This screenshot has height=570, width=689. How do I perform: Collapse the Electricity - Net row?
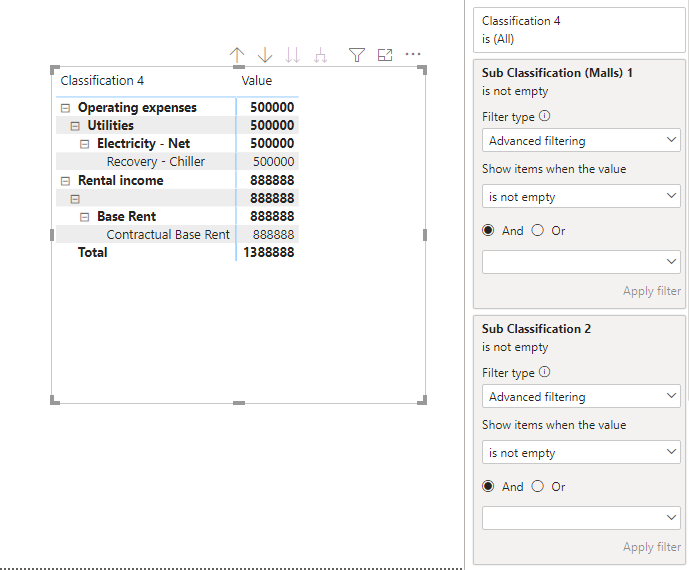[84, 144]
